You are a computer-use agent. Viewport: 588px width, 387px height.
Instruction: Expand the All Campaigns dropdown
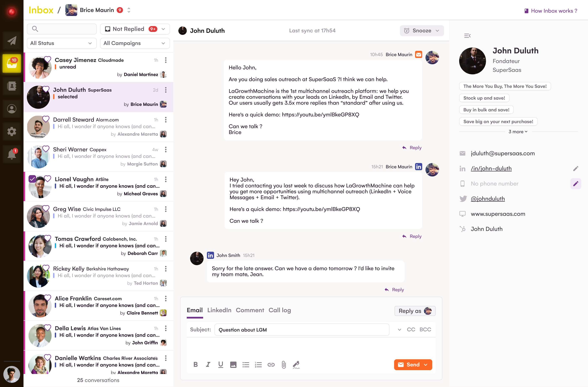coord(135,43)
